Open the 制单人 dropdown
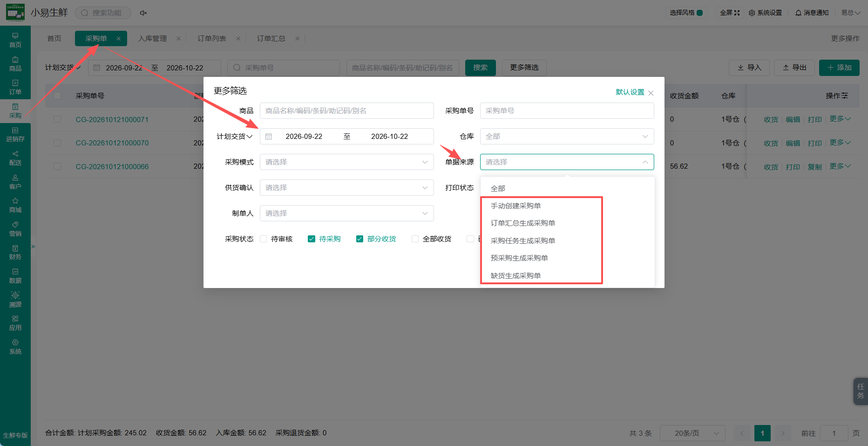 click(x=347, y=213)
